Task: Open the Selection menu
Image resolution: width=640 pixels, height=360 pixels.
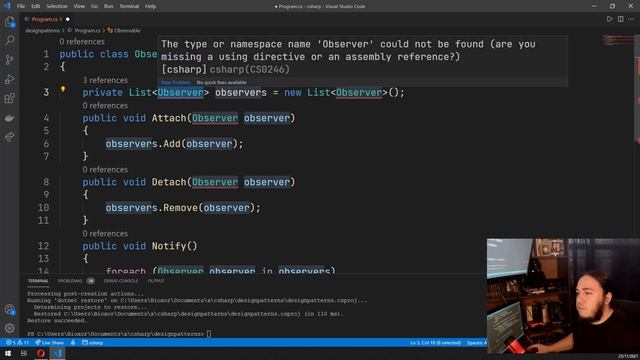Action: (x=57, y=6)
